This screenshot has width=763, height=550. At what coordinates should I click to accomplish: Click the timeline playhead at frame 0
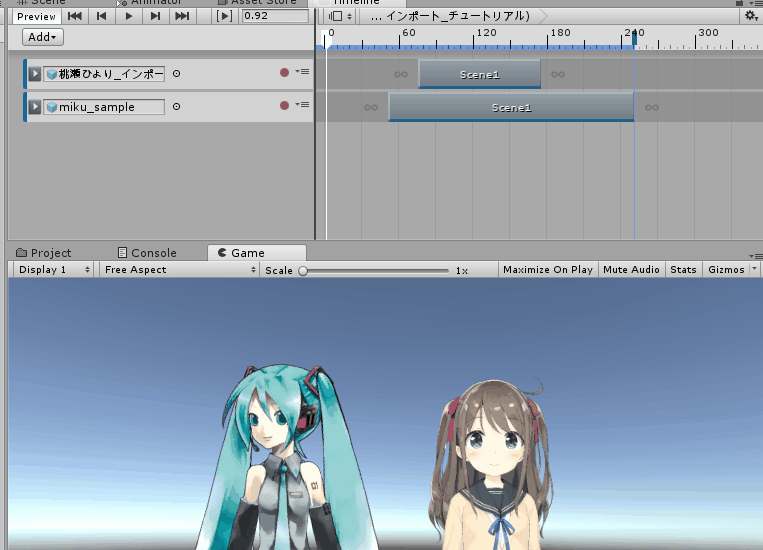tap(327, 38)
